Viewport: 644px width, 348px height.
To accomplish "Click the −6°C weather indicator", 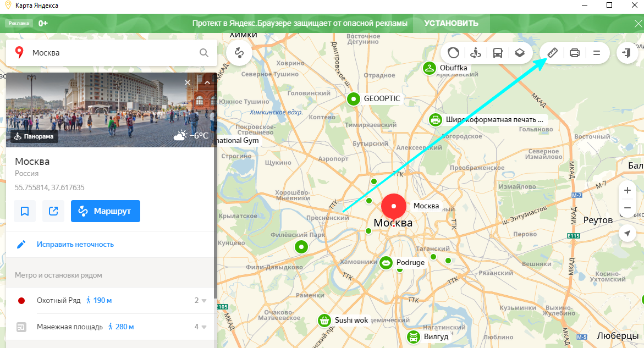I will click(191, 135).
